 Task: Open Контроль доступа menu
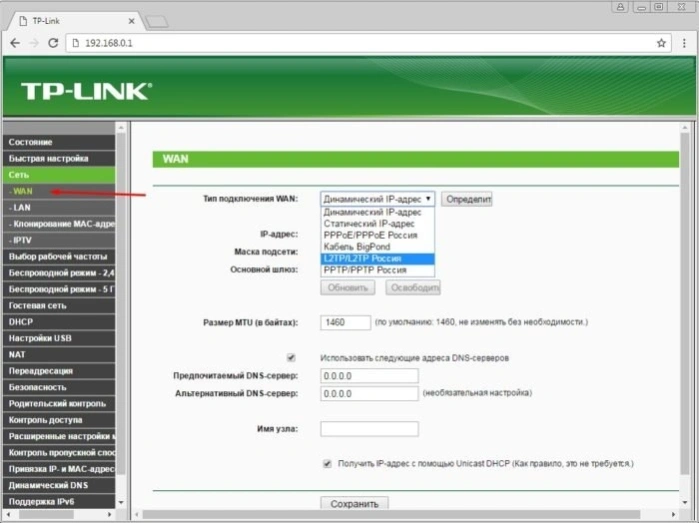pos(59,420)
